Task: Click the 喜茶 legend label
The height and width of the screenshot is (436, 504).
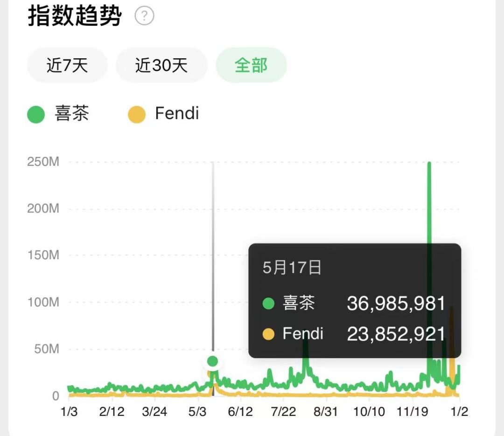Action: 72,113
